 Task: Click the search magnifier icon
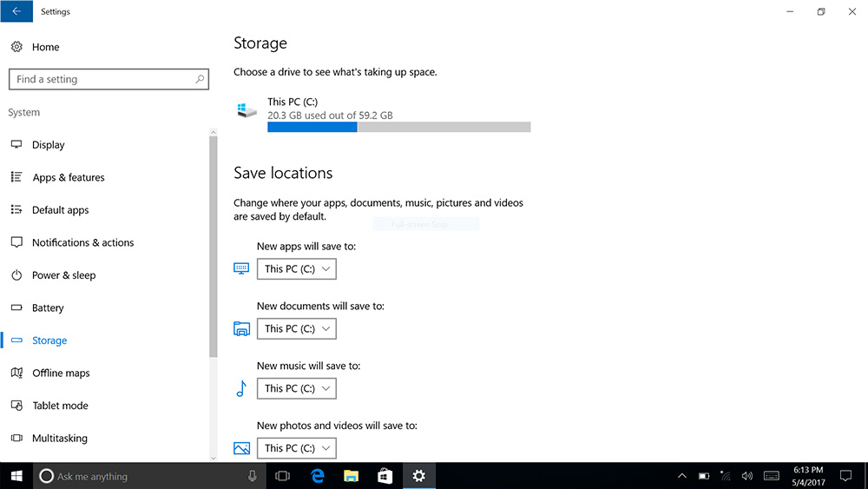pos(200,79)
